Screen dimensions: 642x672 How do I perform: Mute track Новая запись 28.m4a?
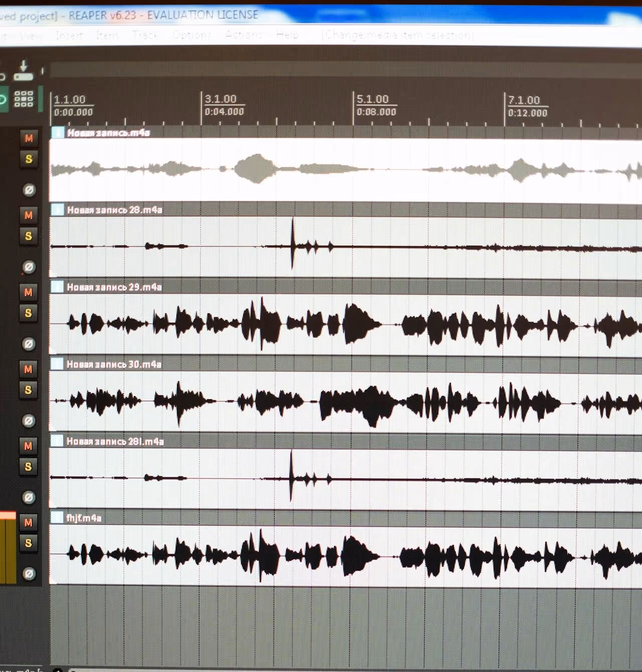pos(29,216)
